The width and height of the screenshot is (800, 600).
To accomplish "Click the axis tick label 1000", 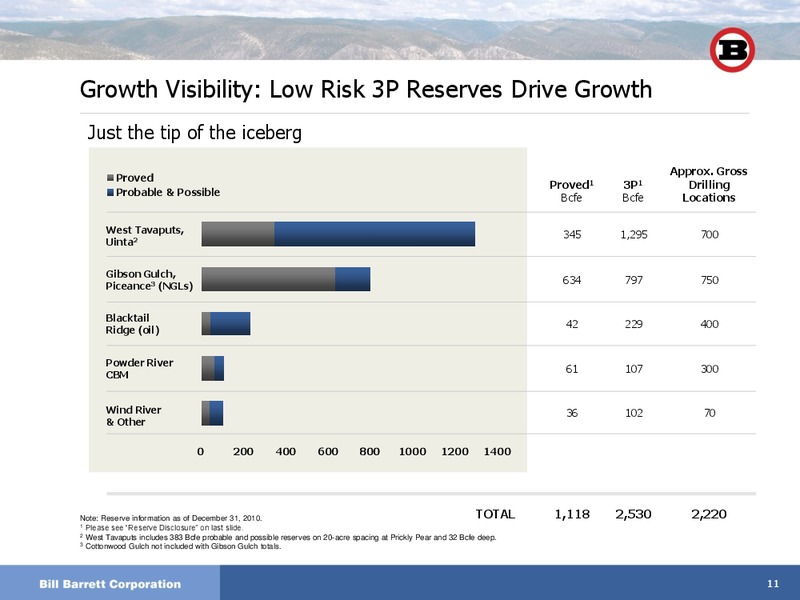I will tap(412, 452).
